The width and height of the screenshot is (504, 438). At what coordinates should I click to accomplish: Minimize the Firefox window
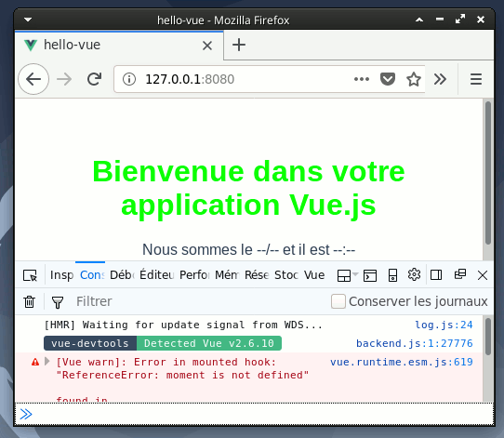[440, 20]
